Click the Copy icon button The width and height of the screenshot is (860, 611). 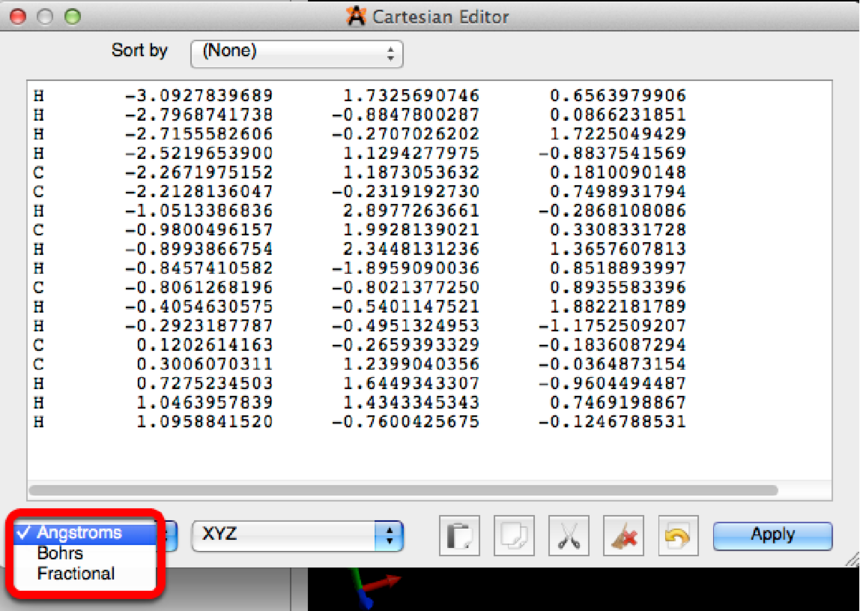[514, 536]
